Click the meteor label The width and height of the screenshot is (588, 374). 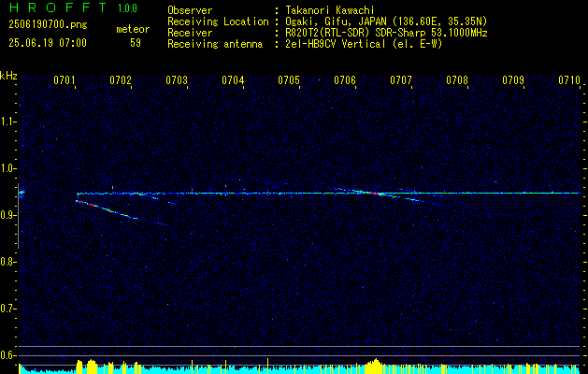point(133,29)
